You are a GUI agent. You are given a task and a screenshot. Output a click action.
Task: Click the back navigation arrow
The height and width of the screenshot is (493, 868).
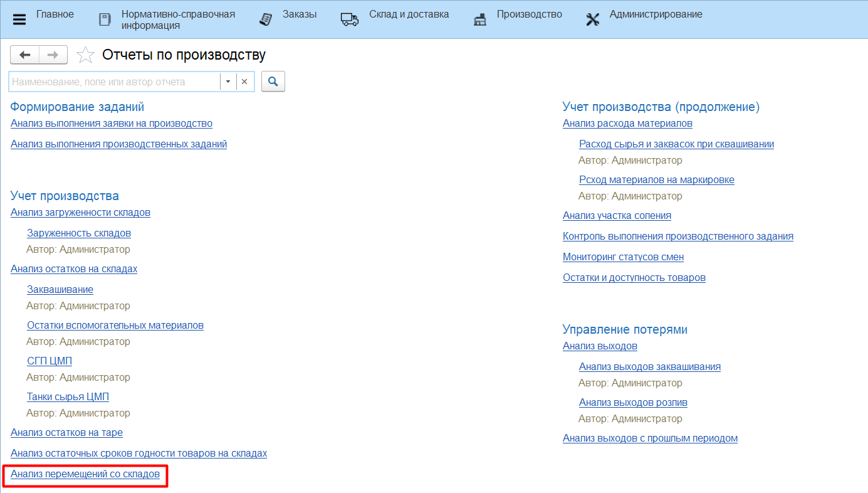(25, 55)
